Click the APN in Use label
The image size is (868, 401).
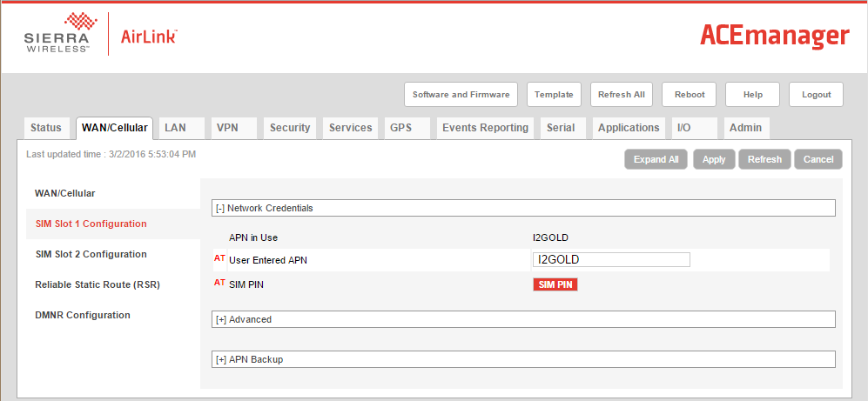pos(253,237)
